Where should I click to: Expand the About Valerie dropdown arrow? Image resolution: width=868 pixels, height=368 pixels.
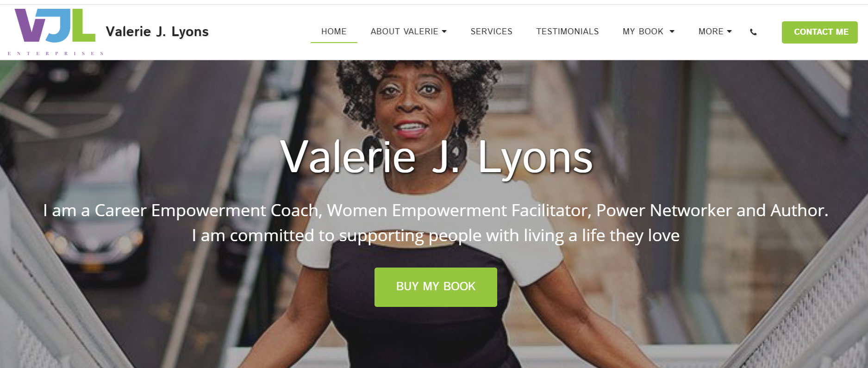444,31
